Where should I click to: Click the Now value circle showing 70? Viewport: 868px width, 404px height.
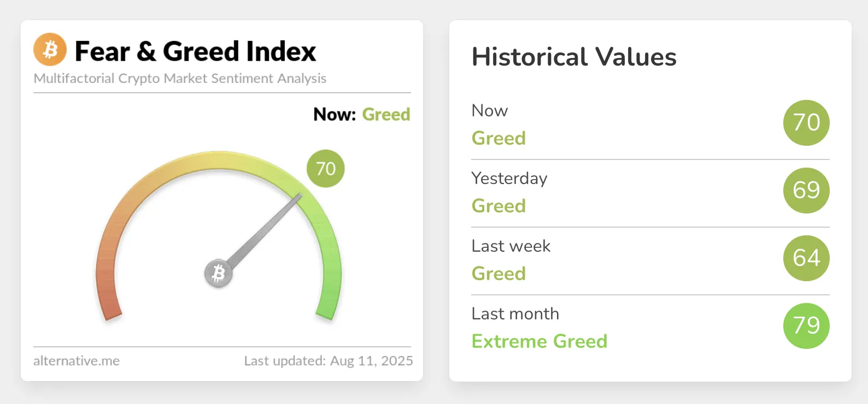click(x=806, y=123)
